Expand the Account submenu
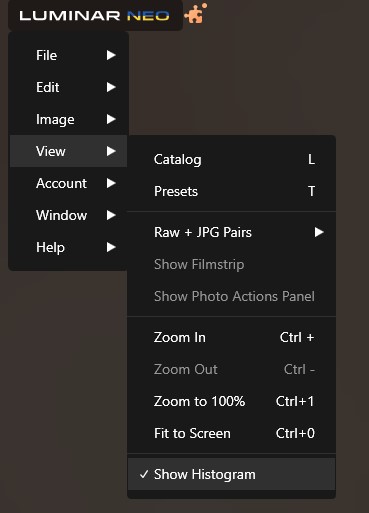Screen dimensions: 369x513 (x=68, y=183)
